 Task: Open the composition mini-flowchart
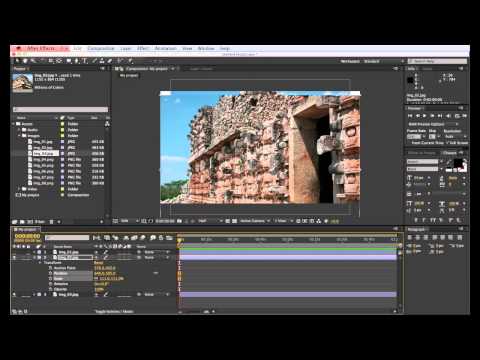coord(97,238)
